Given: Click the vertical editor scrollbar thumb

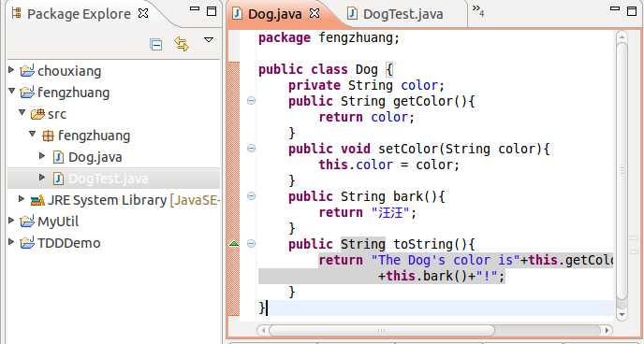Looking at the screenshot, I should (x=622, y=170).
